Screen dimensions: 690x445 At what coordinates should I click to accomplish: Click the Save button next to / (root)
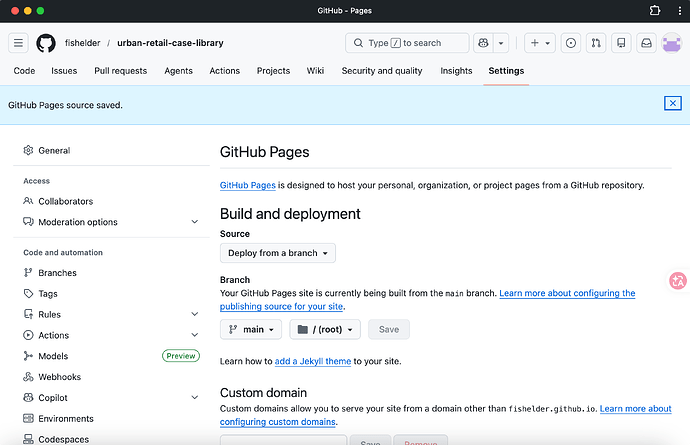point(389,329)
